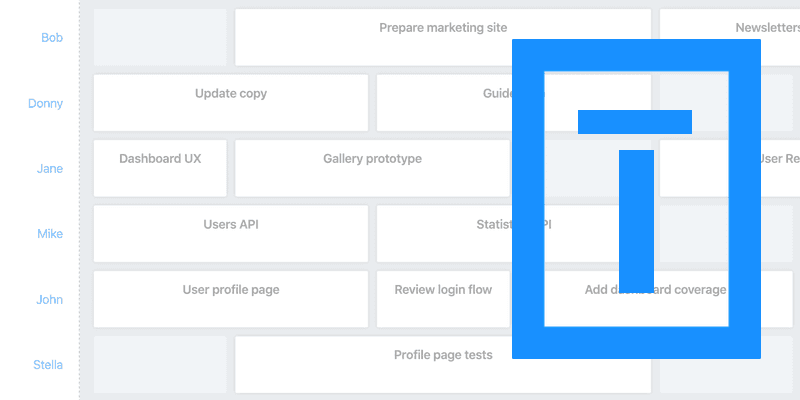Select the Donny resource name

[45, 104]
